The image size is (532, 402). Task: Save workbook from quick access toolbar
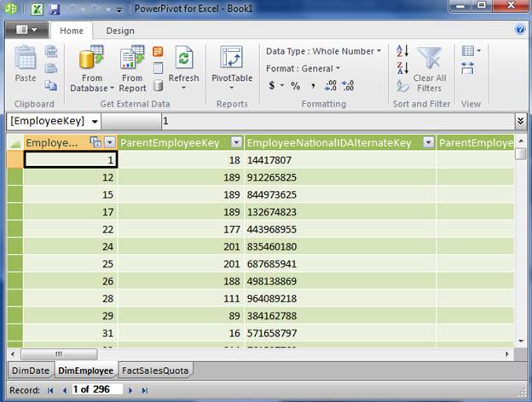[x=55, y=9]
